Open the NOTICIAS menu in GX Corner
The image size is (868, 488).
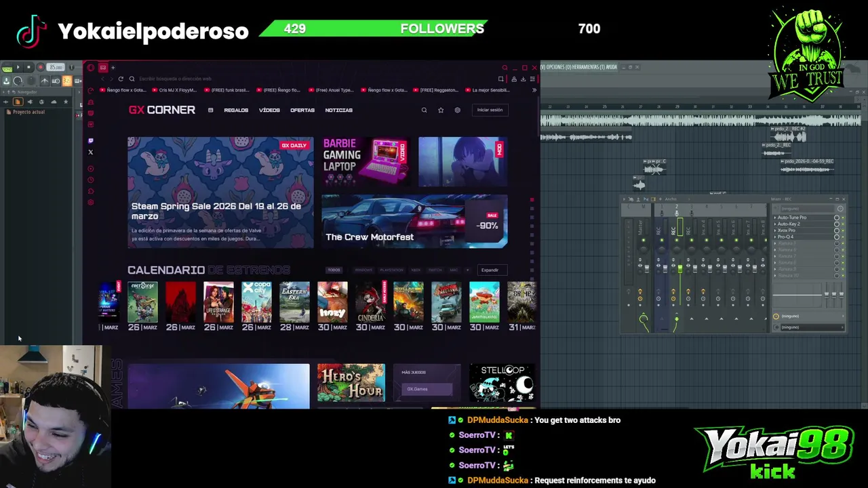[x=338, y=110]
